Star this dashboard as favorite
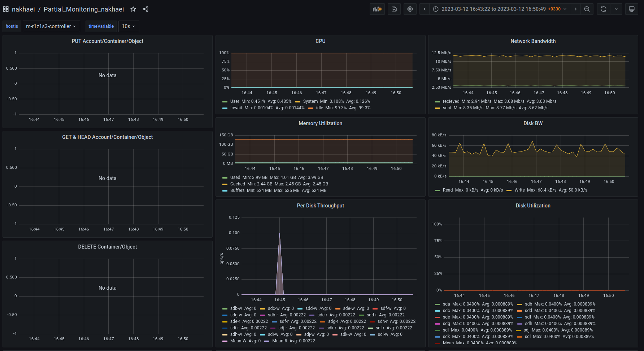Screen dimensions: 644x351 pyautogui.click(x=133, y=9)
